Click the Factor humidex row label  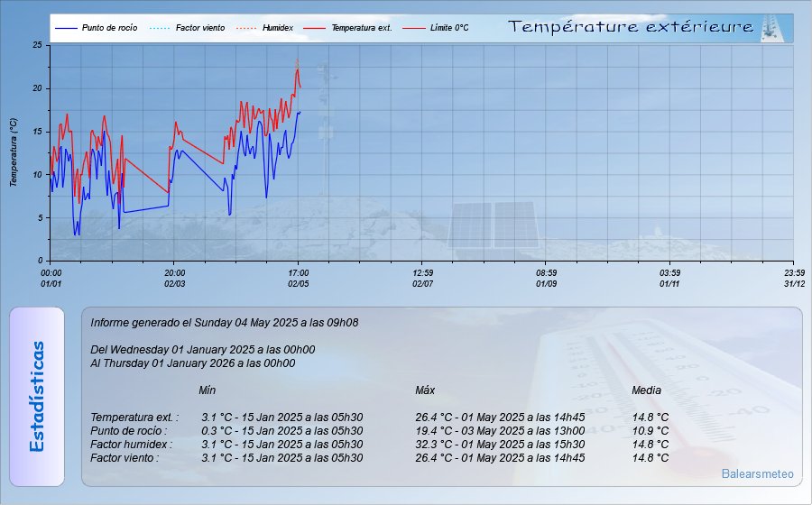point(131,444)
